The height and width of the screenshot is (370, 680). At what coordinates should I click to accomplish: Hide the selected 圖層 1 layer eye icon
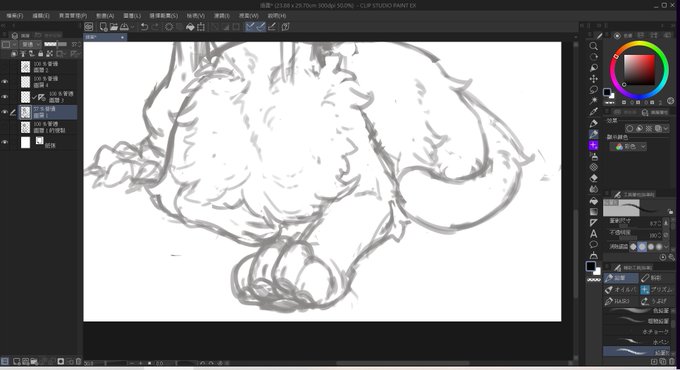pyautogui.click(x=5, y=112)
